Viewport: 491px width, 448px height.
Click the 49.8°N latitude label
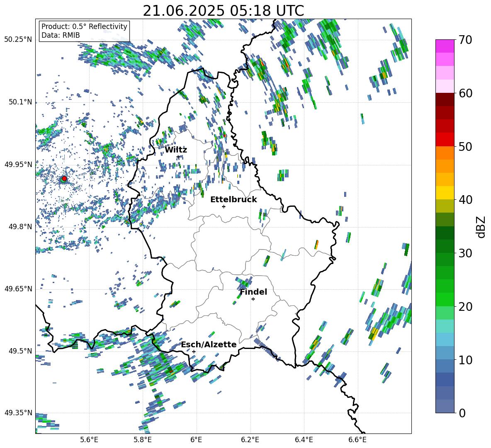[x=20, y=227]
